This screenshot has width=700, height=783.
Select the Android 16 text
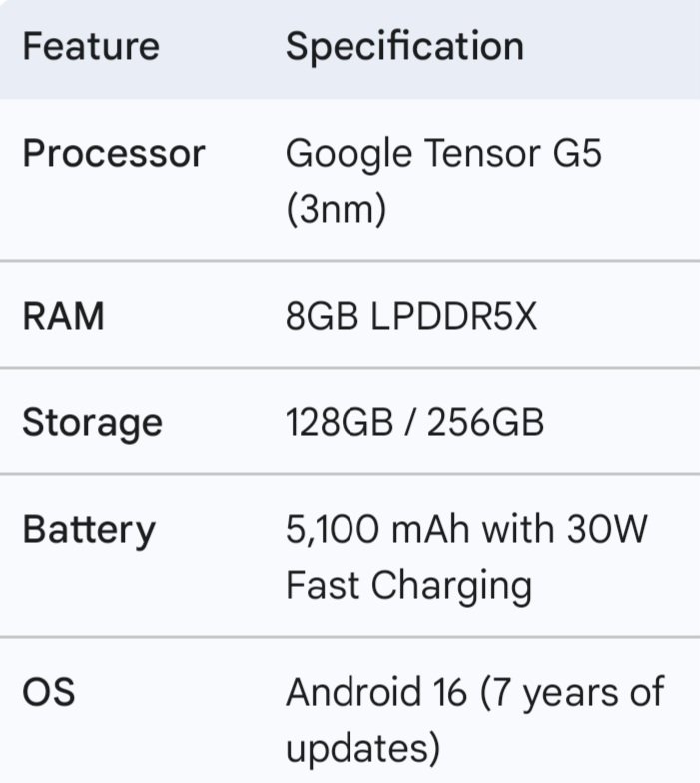(375, 692)
